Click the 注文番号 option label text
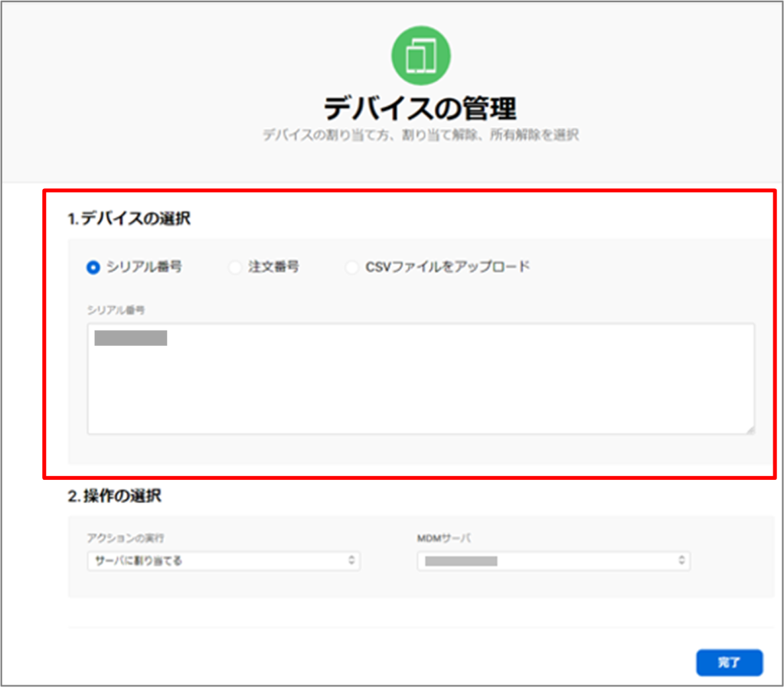 [273, 267]
